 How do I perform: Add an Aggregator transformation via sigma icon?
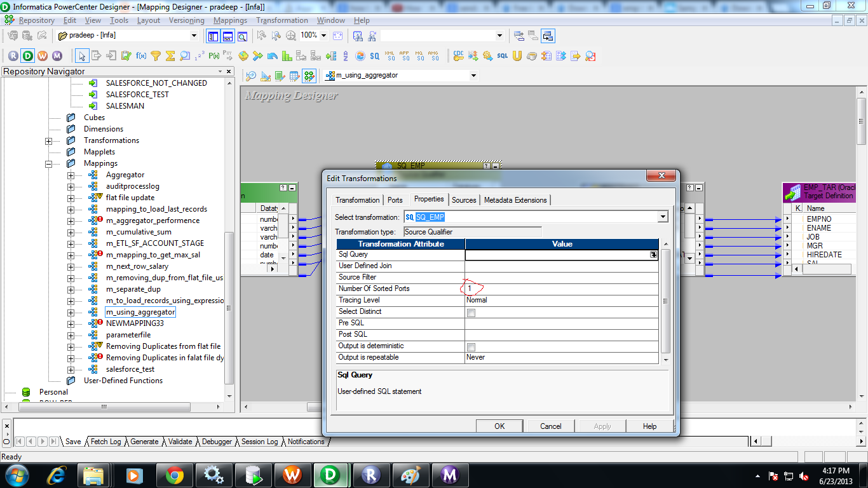coord(170,56)
